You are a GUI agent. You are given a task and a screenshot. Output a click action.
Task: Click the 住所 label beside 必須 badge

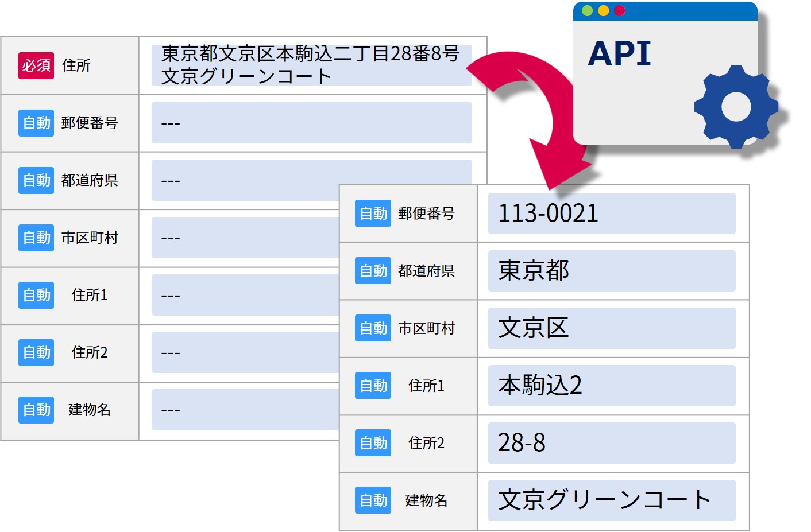pos(76,65)
